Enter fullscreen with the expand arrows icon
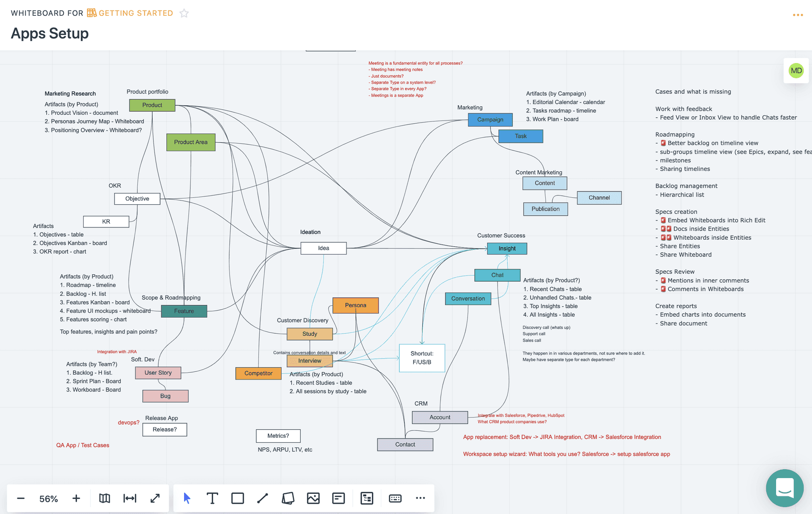 (155, 498)
